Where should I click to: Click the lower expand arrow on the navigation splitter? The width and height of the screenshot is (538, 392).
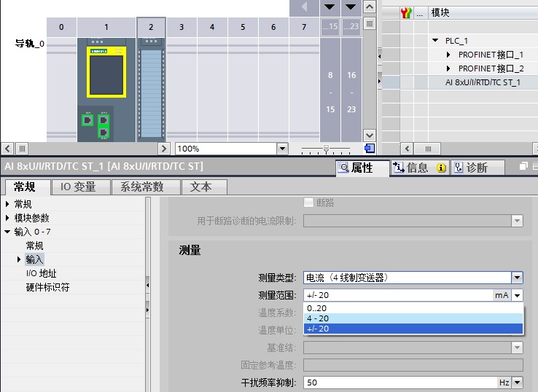point(147,310)
